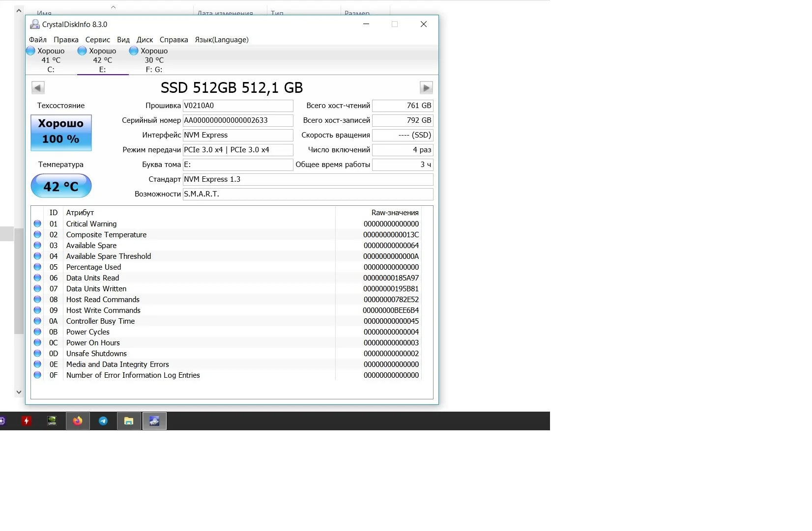Click the status orb for Critical Warning
This screenshot has width=812, height=531.
click(x=37, y=224)
